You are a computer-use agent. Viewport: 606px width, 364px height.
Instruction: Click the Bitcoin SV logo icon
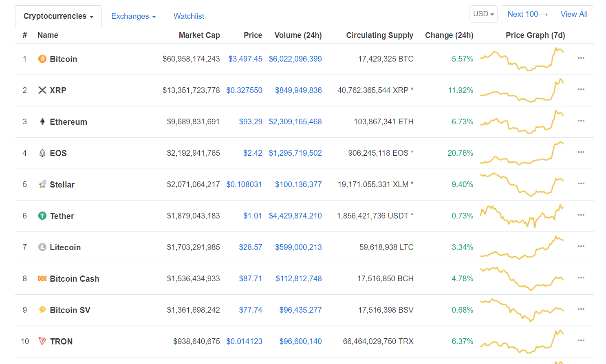(x=42, y=310)
